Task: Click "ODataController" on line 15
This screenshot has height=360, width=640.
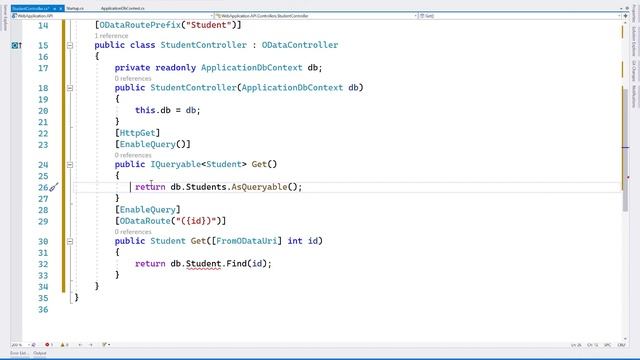Action: [x=300, y=45]
